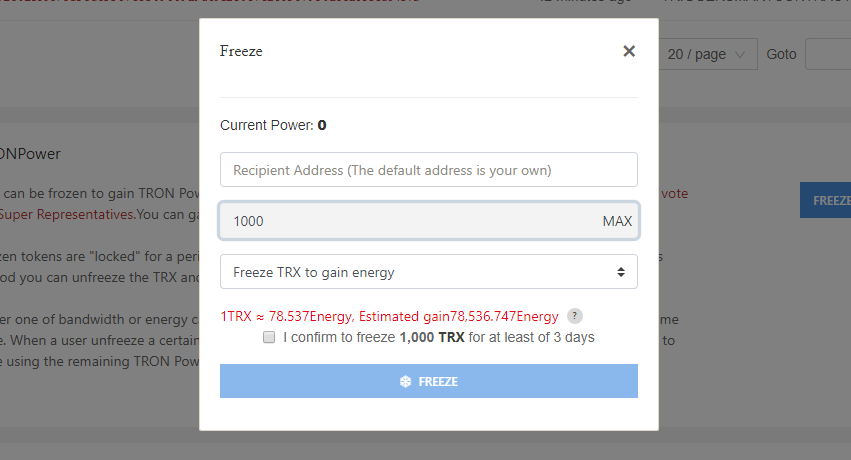Click the Goto page number box
Viewport: 851px width, 460px height.
point(828,54)
